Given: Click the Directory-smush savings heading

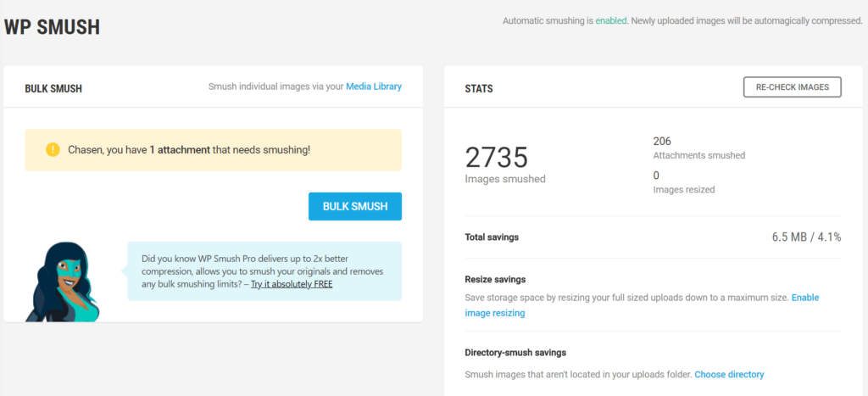Looking at the screenshot, I should 515,352.
